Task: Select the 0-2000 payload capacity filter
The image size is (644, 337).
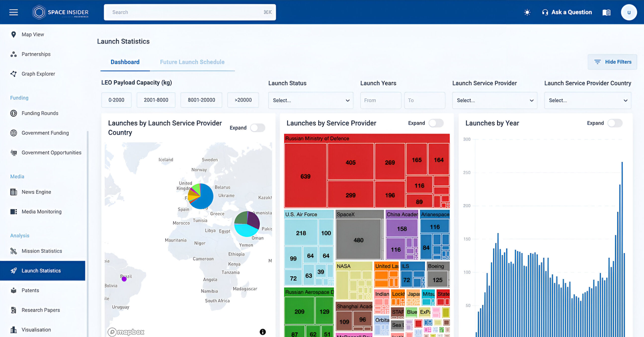Action: [x=116, y=100]
